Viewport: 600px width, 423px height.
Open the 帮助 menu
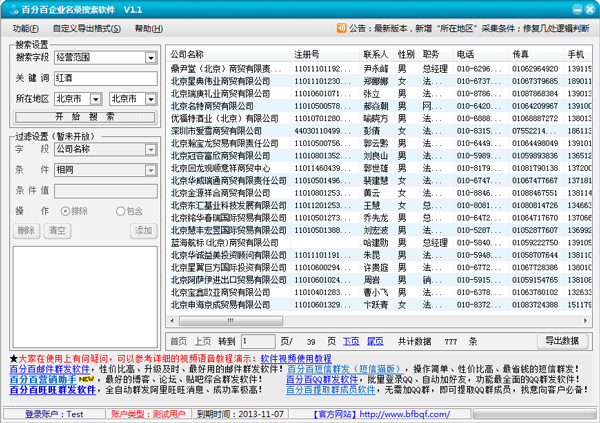point(147,29)
